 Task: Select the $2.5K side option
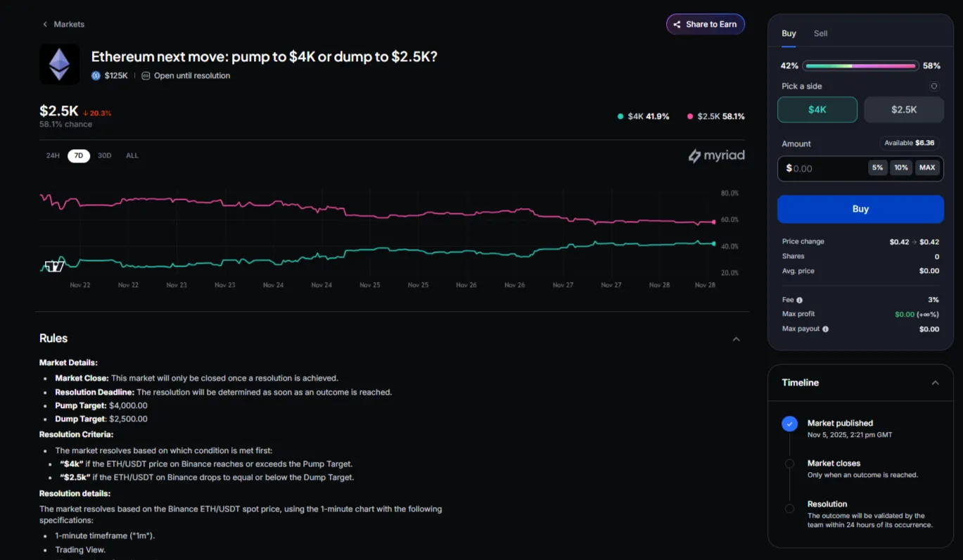click(903, 110)
